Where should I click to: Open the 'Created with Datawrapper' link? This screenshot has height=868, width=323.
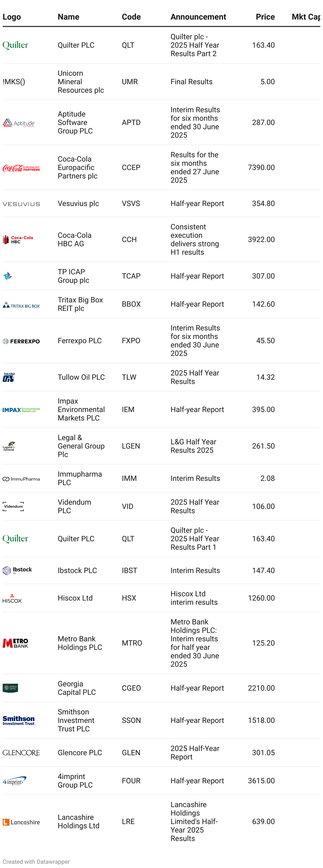point(36,862)
